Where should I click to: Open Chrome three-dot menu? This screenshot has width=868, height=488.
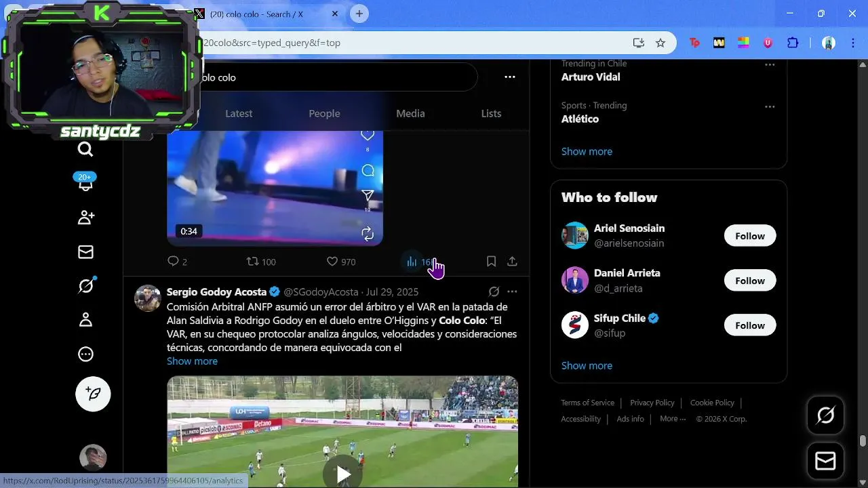[x=852, y=43]
